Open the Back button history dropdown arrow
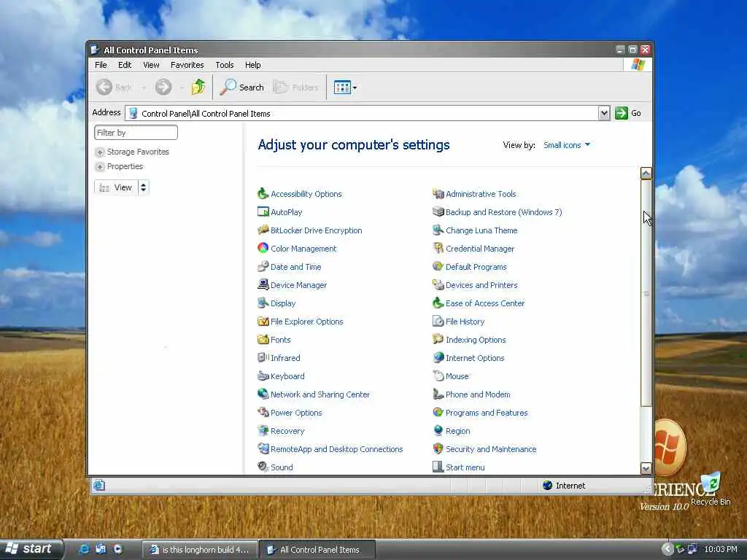 [144, 87]
